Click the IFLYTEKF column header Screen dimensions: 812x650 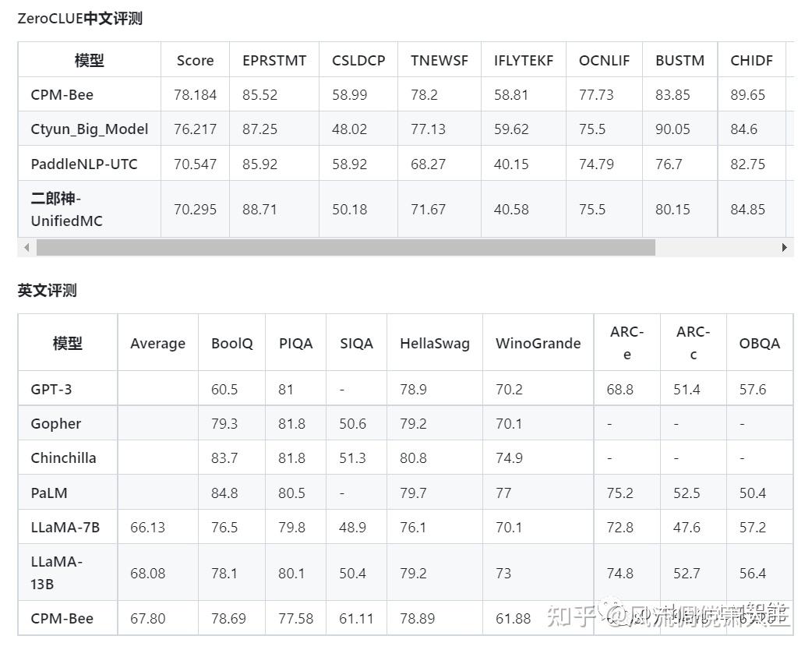pos(524,60)
